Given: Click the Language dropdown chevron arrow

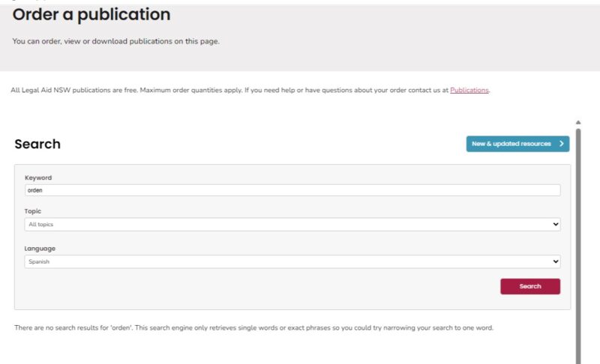Looking at the screenshot, I should point(555,262).
